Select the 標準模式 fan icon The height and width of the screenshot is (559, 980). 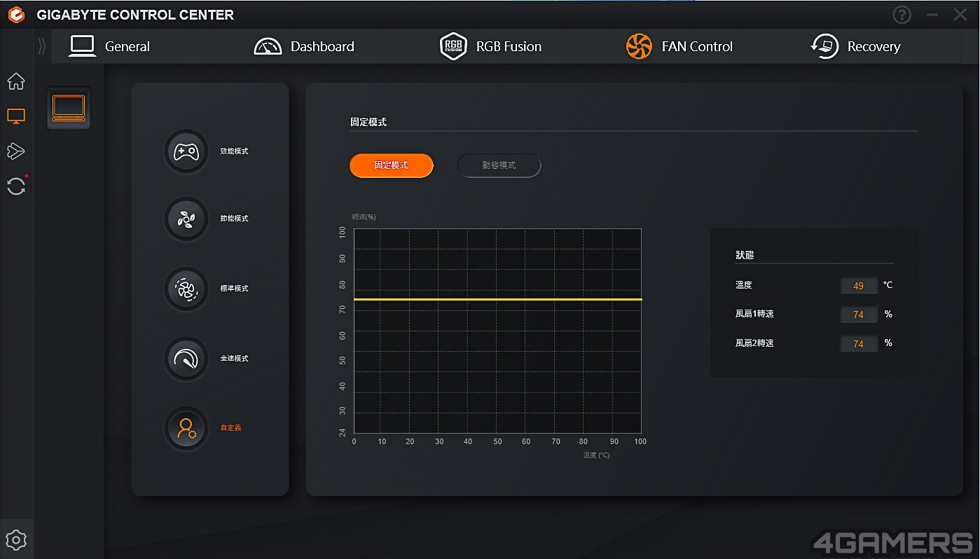[186, 289]
